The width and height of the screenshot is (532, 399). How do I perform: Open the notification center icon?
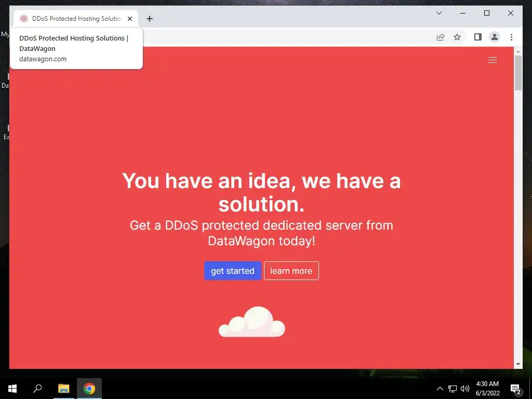tap(515, 389)
